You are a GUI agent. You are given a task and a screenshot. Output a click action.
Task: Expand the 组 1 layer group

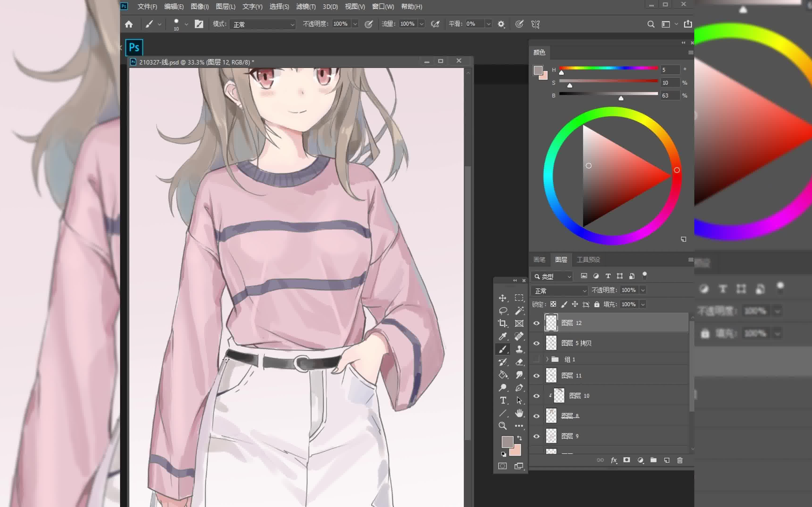(547, 359)
